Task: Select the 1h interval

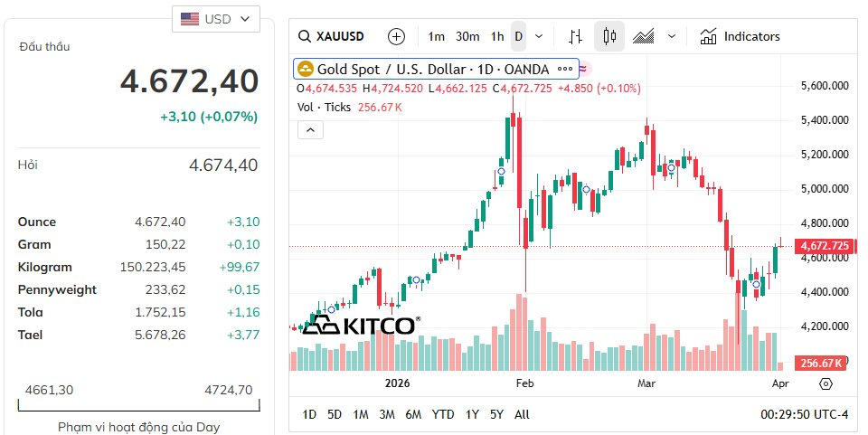Action: 497,37
